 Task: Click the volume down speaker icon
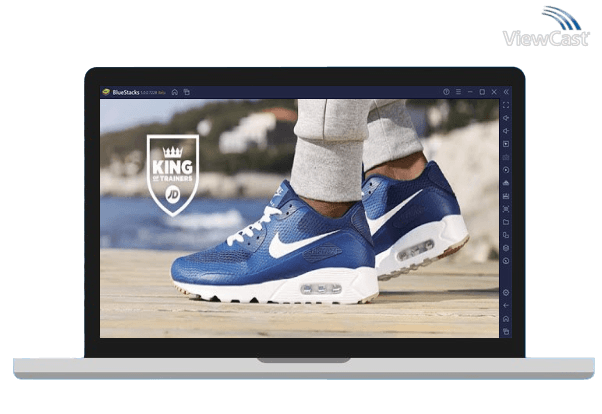(x=506, y=131)
